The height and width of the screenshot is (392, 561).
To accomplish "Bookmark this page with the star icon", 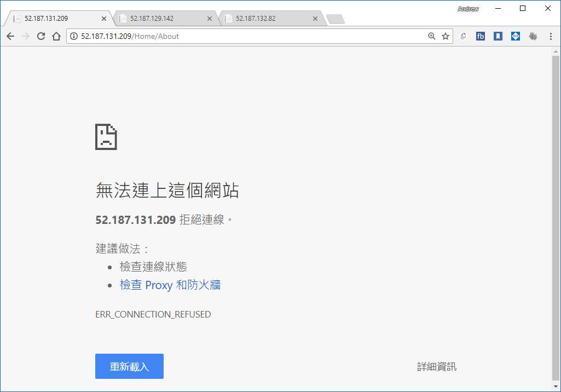I will pyautogui.click(x=446, y=36).
